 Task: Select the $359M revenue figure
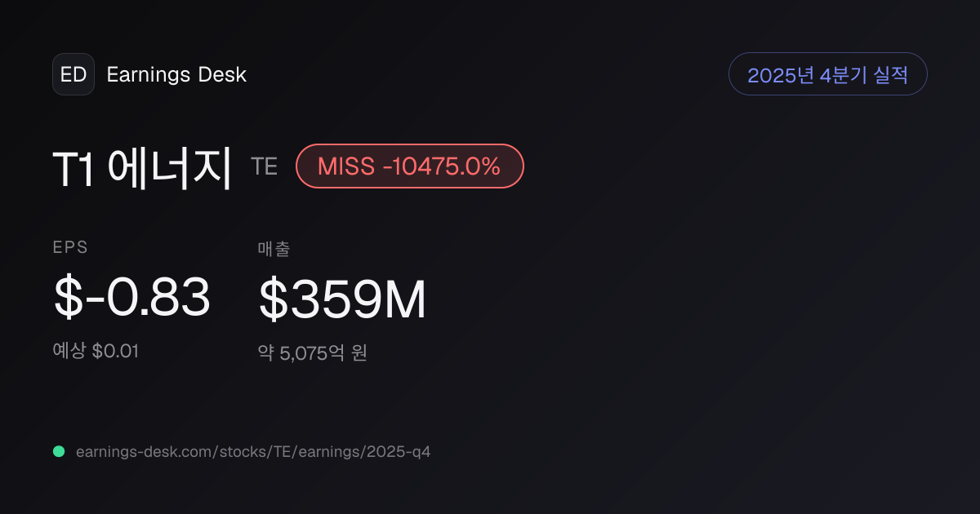(x=342, y=299)
